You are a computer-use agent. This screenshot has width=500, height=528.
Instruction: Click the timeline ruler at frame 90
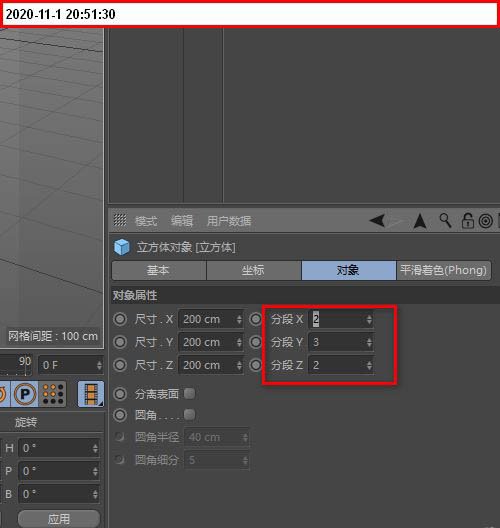coord(25,361)
